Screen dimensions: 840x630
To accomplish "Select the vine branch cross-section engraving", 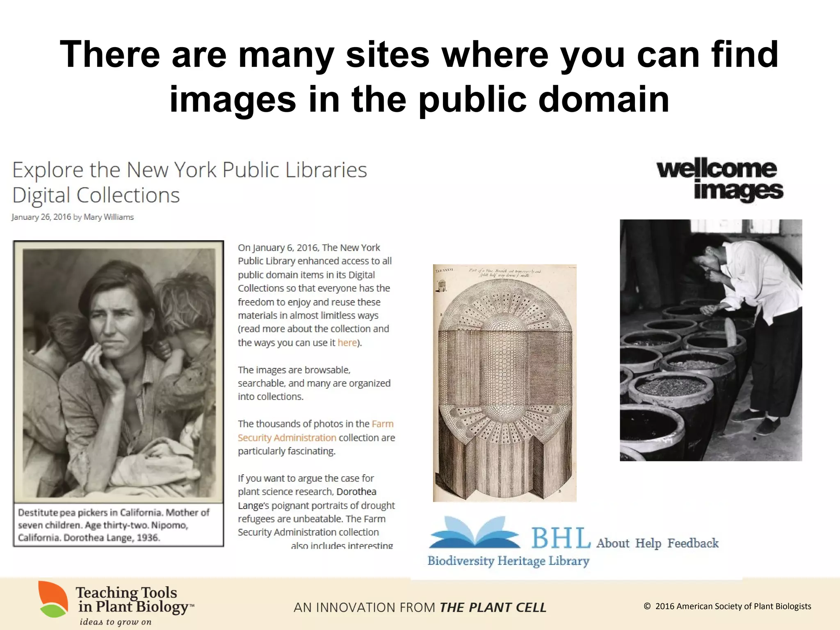I will pos(504,383).
